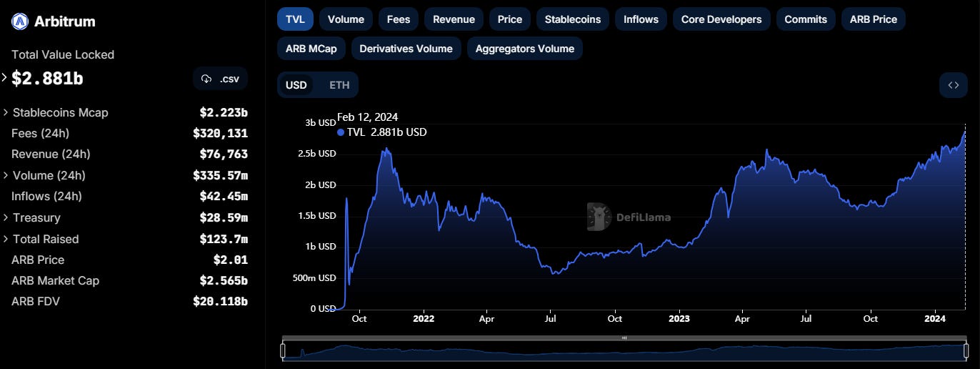Toggle the Volume chart metric
The image size is (980, 369).
pyautogui.click(x=346, y=19)
